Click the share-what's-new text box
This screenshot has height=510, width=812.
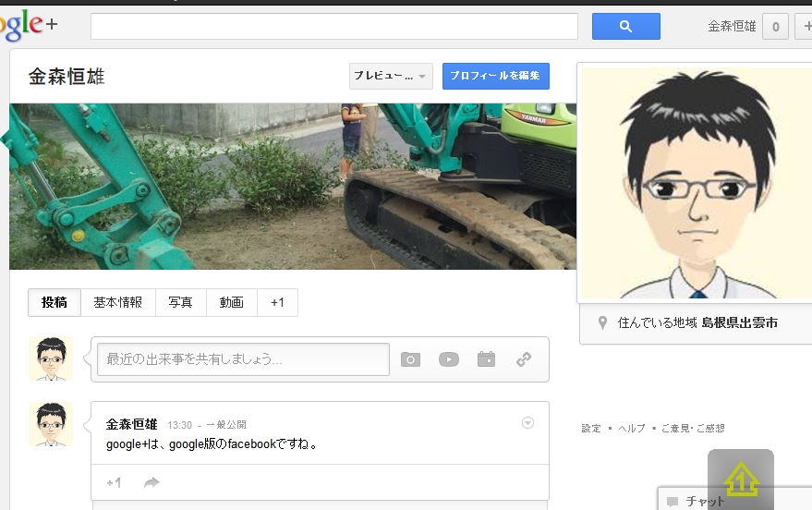point(243,359)
